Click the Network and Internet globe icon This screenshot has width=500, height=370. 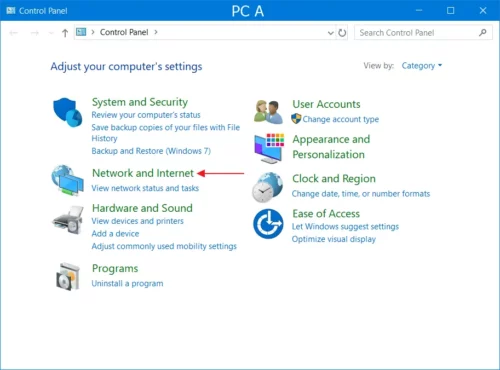tap(67, 180)
